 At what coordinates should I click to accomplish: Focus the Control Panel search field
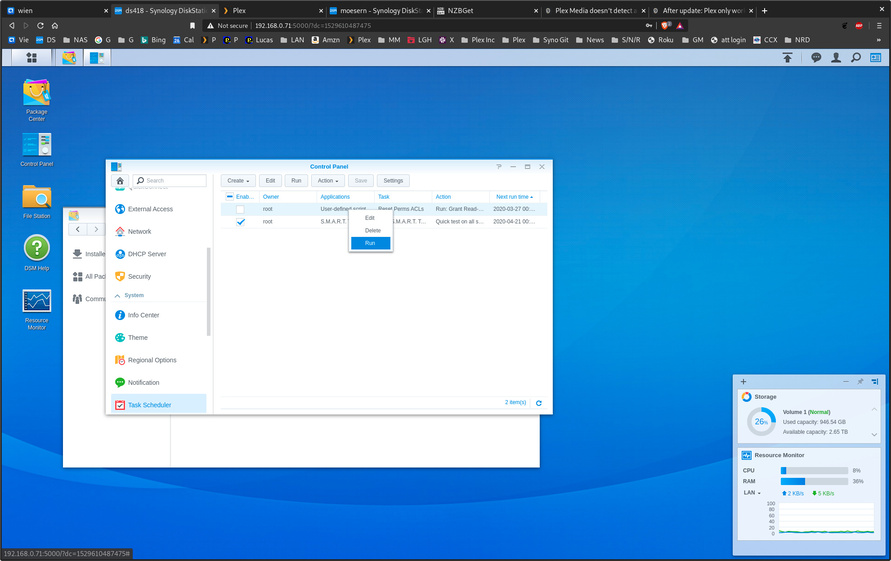tap(170, 181)
